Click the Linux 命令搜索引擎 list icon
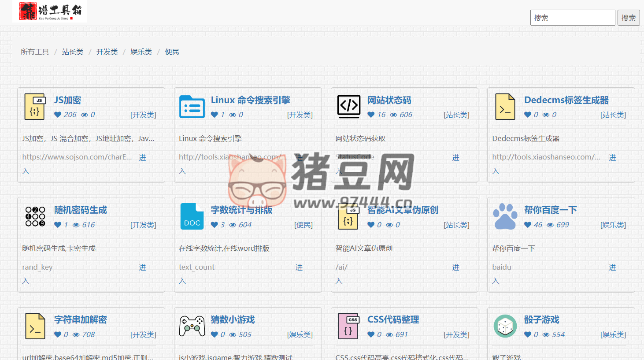 pos(192,107)
